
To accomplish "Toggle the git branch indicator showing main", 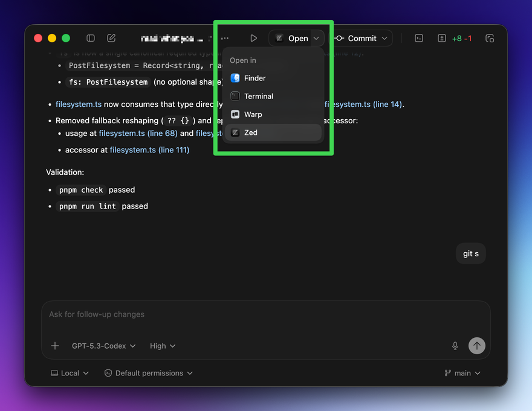I will coord(462,373).
